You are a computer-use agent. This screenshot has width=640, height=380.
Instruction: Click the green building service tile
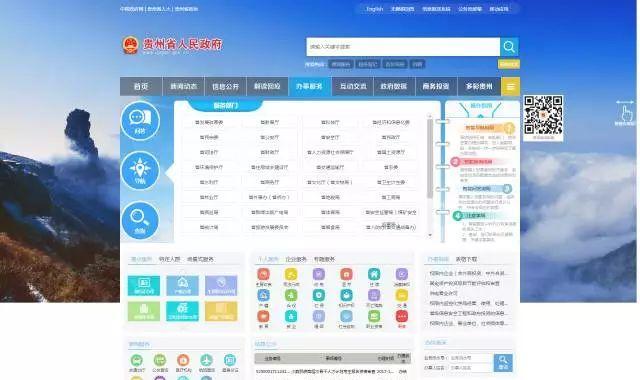(144, 311)
